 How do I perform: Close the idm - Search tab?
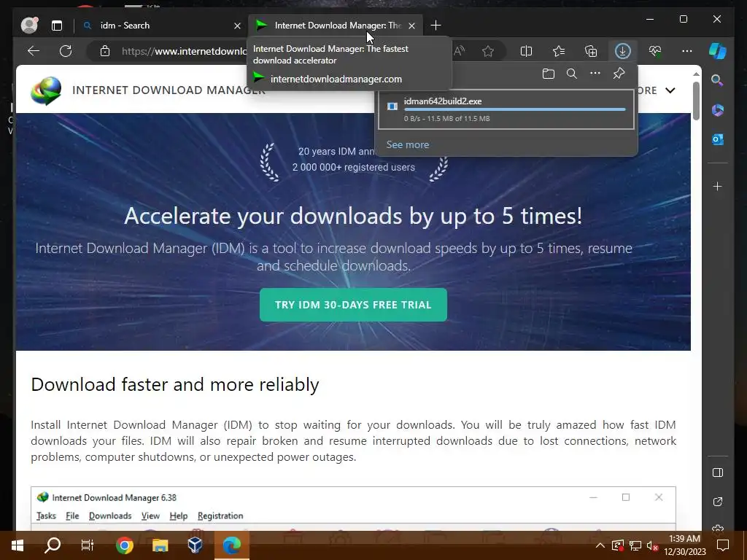[237, 26]
